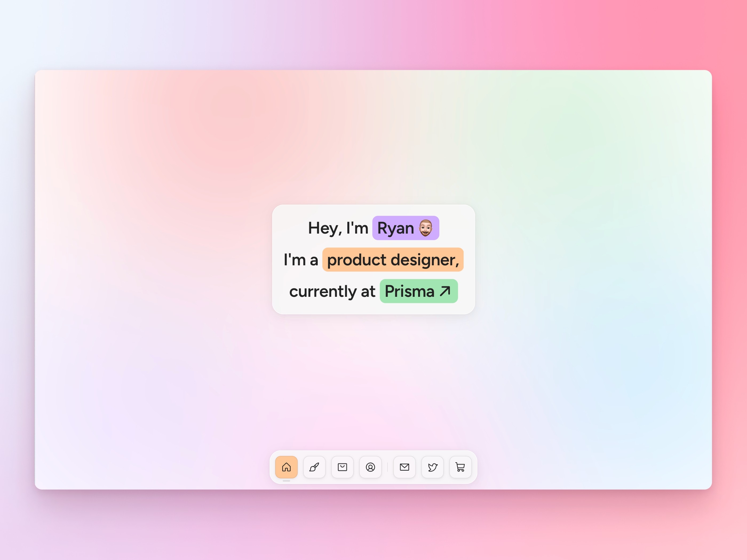Viewport: 747px width, 560px height.
Task: Open the shopping bag store icon
Action: tap(343, 467)
